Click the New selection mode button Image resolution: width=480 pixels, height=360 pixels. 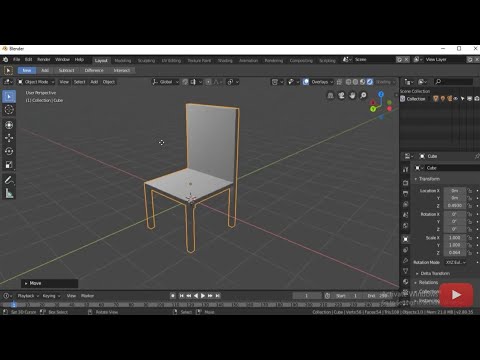coord(27,70)
